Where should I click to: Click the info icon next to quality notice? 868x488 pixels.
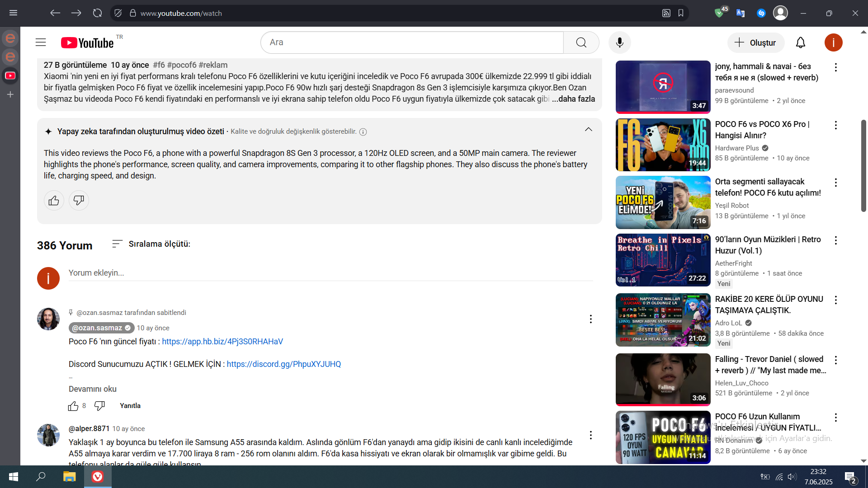(363, 132)
